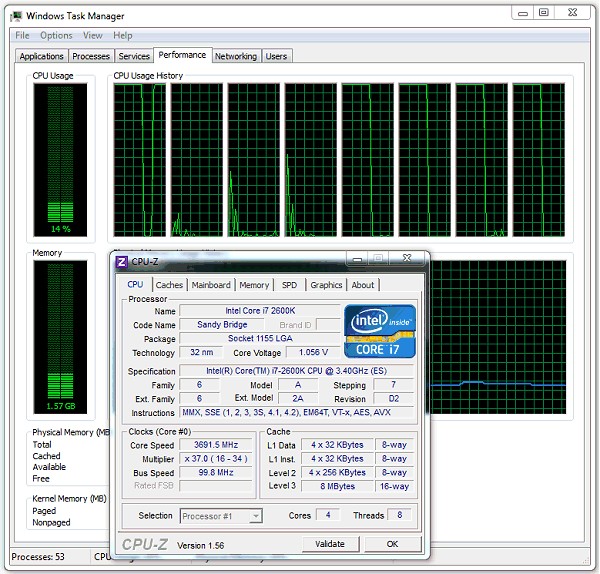The width and height of the screenshot is (600, 574).
Task: Click the Level 3 associativity 16-way
Action: click(x=394, y=486)
